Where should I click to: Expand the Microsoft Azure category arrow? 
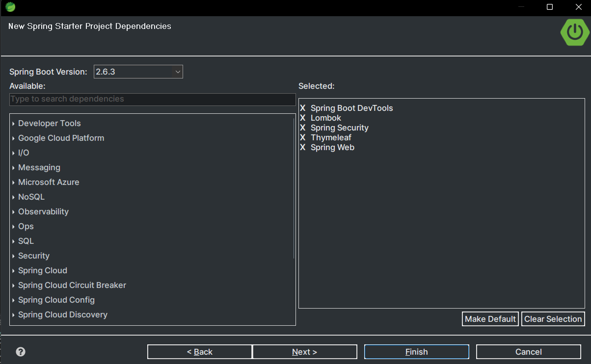tap(14, 182)
